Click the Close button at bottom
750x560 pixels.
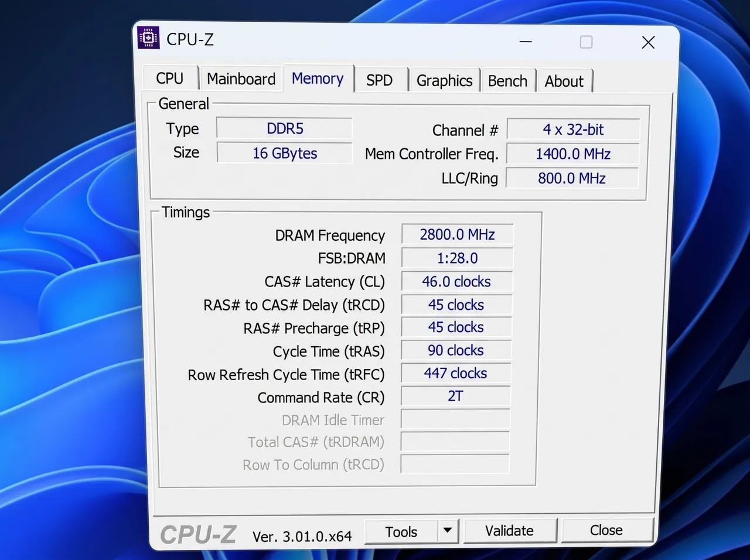tap(606, 530)
